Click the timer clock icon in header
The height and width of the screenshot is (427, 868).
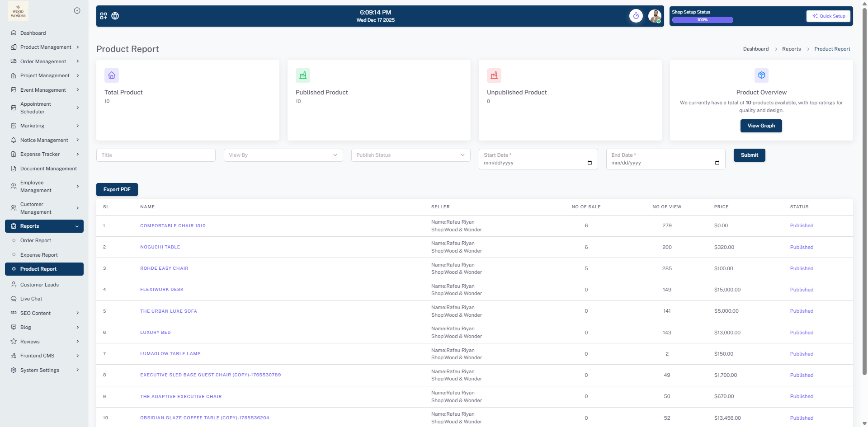click(636, 16)
